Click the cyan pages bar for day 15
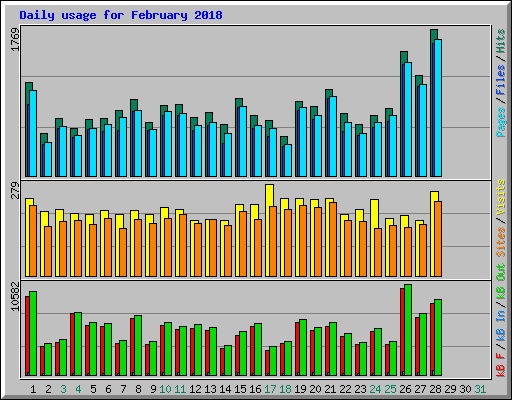Image resolution: width=512 pixels, height=400 pixels. point(243,142)
